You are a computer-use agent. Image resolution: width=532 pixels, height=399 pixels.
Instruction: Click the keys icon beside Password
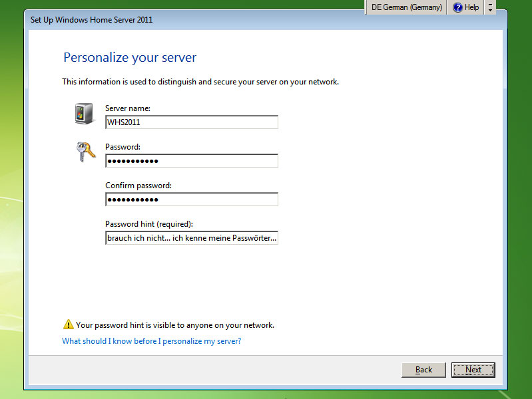pos(85,152)
